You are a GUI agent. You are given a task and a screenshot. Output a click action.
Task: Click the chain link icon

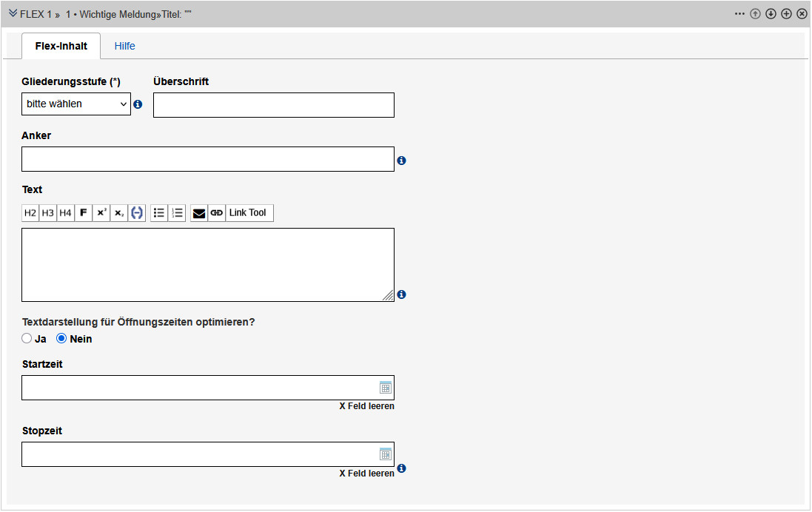(216, 213)
